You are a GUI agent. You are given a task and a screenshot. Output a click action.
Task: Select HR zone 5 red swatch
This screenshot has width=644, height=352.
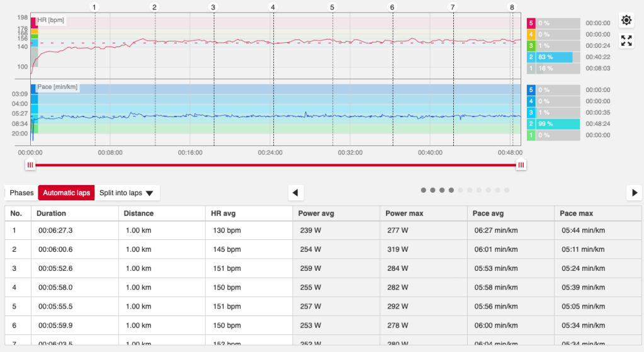pyautogui.click(x=531, y=23)
